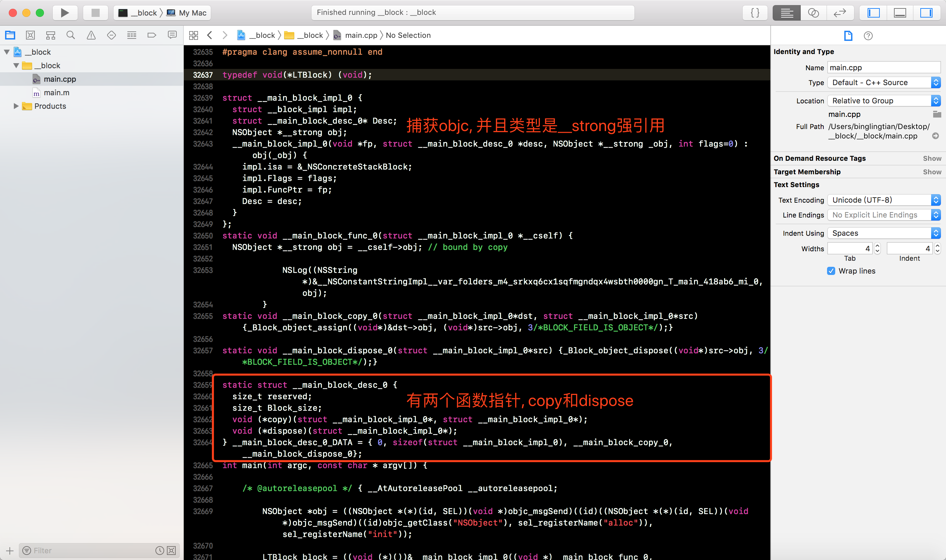Show the version editor
The height and width of the screenshot is (560, 946).
pyautogui.click(x=840, y=13)
